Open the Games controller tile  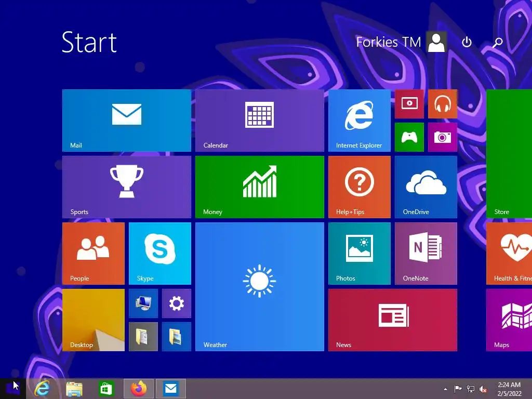click(x=409, y=137)
